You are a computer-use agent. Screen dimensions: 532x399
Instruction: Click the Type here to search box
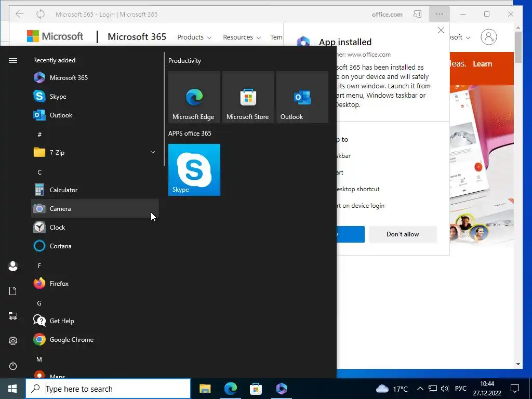pos(108,389)
